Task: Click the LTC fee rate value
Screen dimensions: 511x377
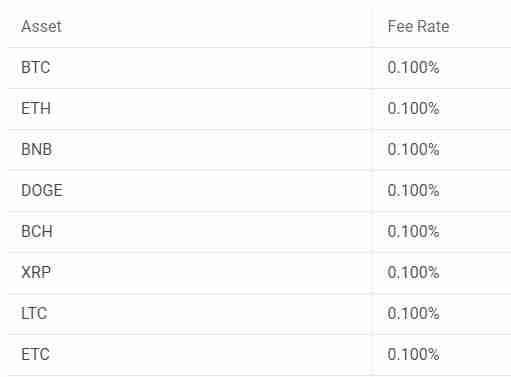Action: pos(413,313)
